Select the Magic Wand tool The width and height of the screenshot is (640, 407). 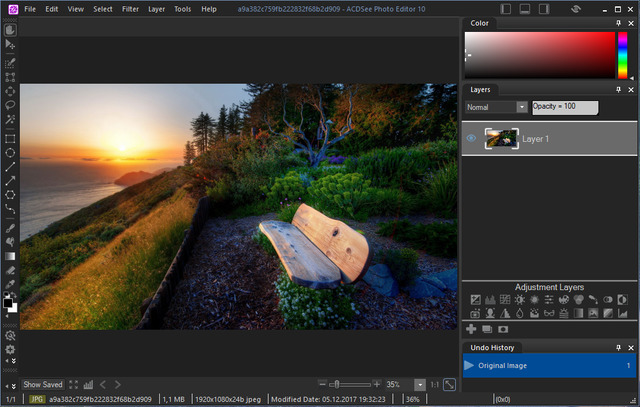coord(10,119)
